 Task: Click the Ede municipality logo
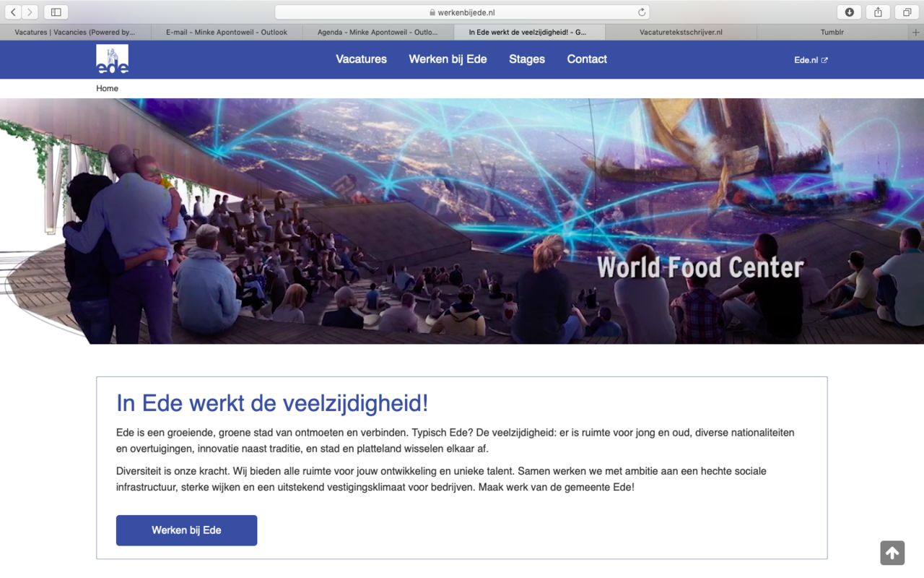coord(112,59)
